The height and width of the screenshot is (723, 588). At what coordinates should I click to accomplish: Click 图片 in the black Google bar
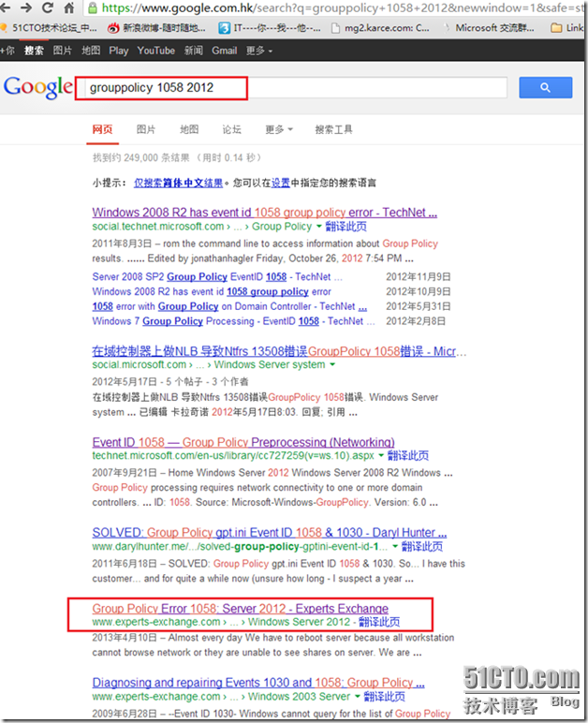pos(62,51)
